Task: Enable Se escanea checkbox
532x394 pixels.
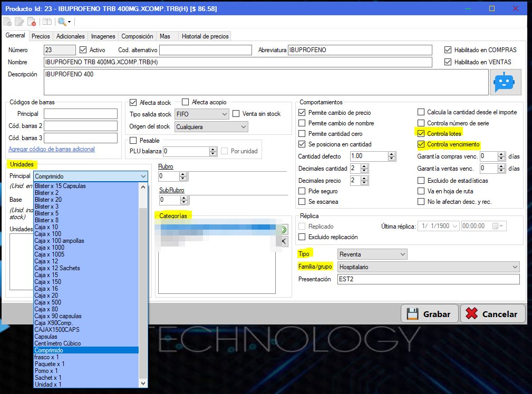Action: point(302,202)
